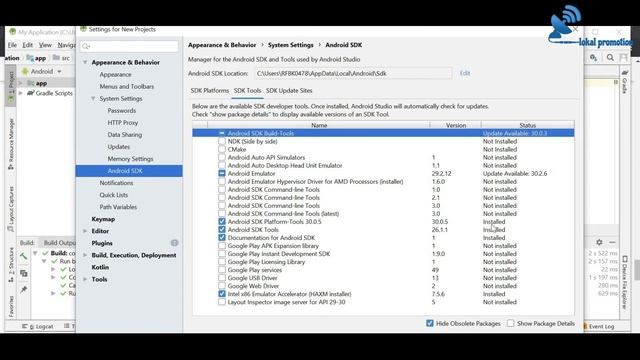The height and width of the screenshot is (360, 640).
Task: Toggle Android Emulator checkbox
Action: pos(222,173)
